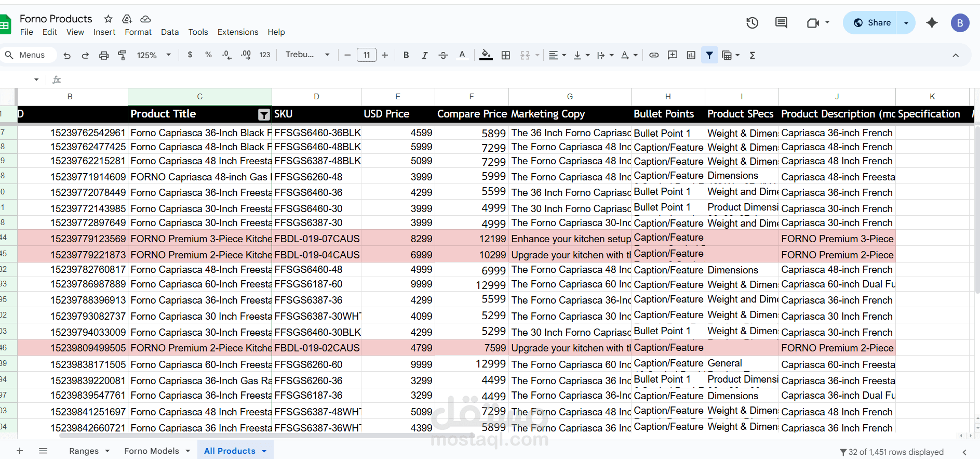Open the Gemini sparkle icon
980x459 pixels.
point(932,23)
